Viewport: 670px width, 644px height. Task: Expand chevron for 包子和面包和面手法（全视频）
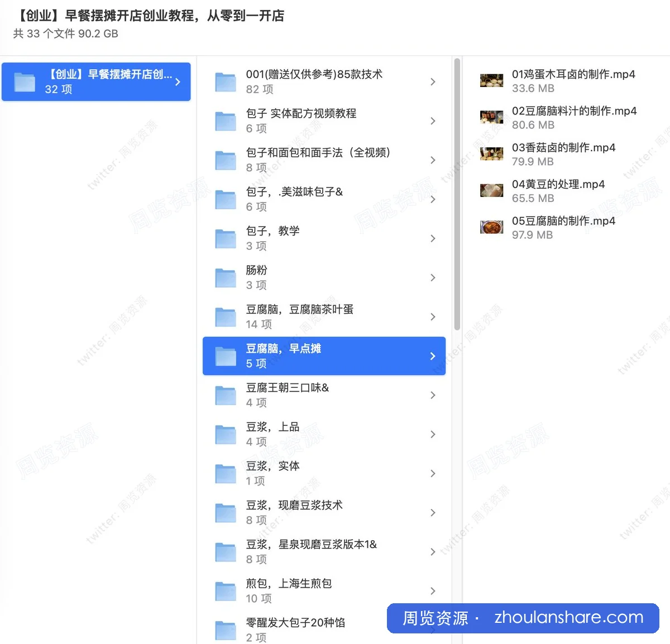tap(433, 160)
